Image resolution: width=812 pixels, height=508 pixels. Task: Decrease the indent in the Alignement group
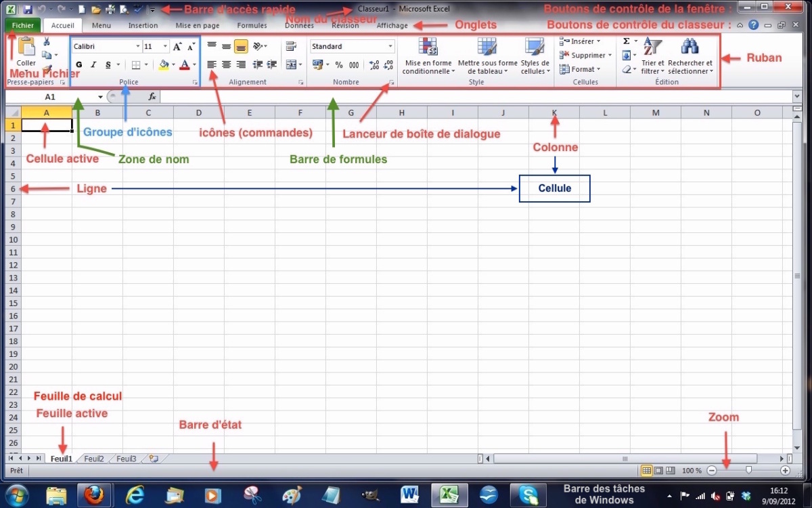click(x=257, y=64)
